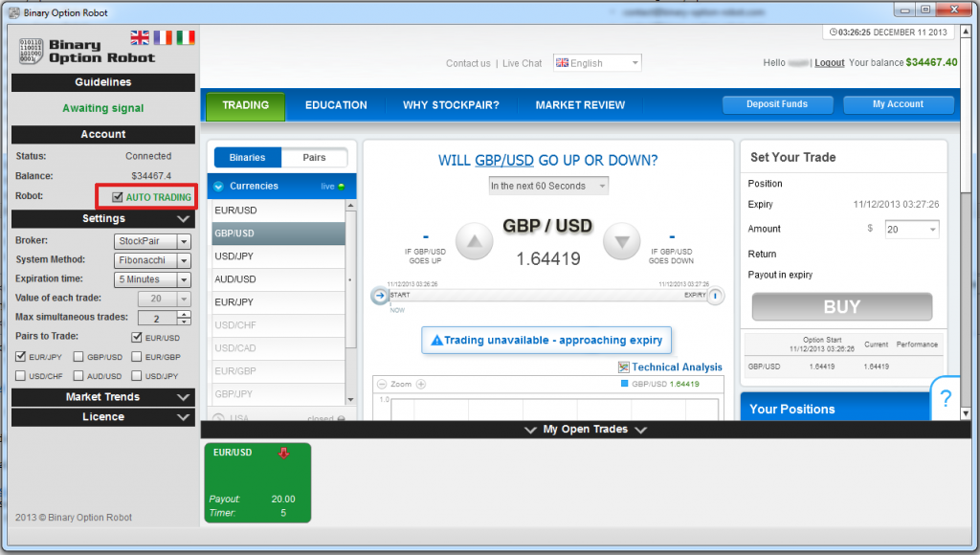The height and width of the screenshot is (555, 980).
Task: Toggle the AUTO TRADING checkbox
Action: pos(117,197)
